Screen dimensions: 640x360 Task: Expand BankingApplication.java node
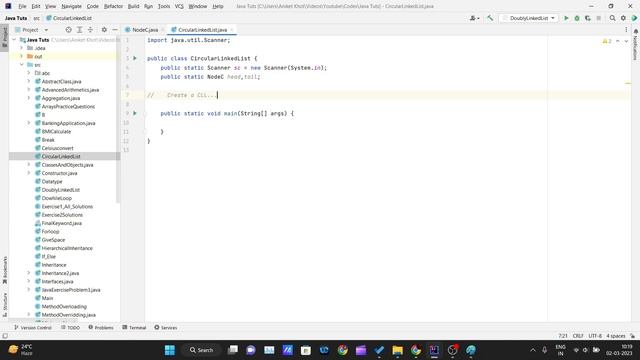29,123
